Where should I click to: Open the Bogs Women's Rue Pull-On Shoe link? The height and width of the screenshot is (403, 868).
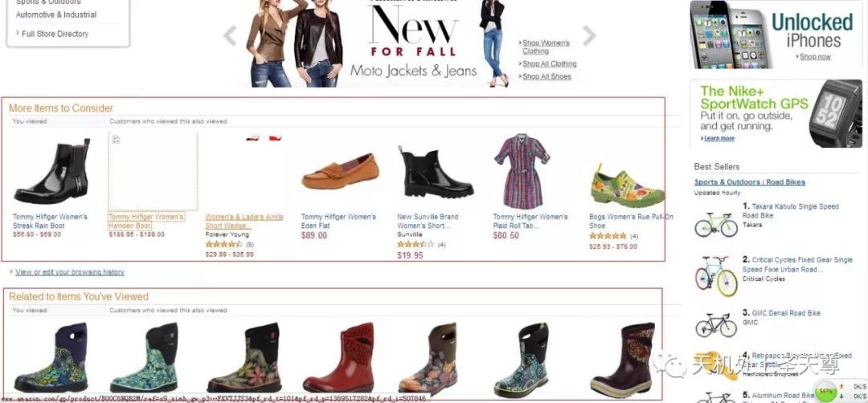coord(631,221)
